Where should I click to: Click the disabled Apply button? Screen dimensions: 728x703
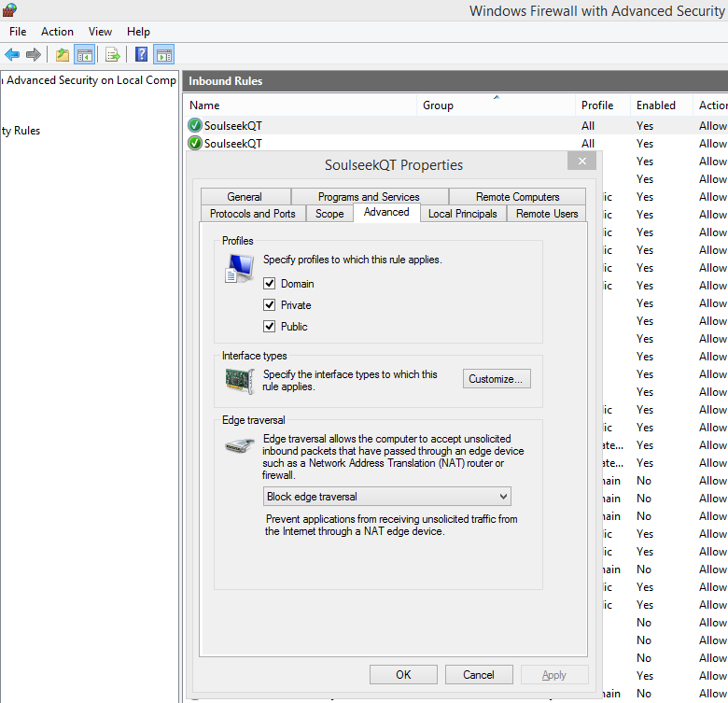554,674
